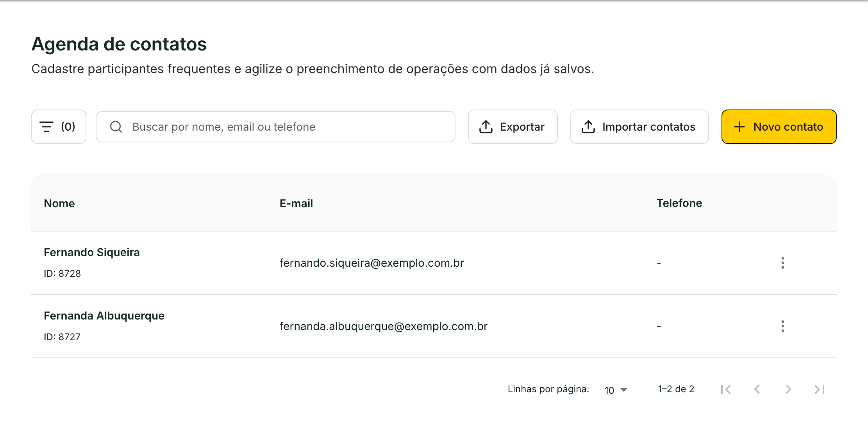Click the Telefone column header
The height and width of the screenshot is (447, 868).
click(679, 203)
